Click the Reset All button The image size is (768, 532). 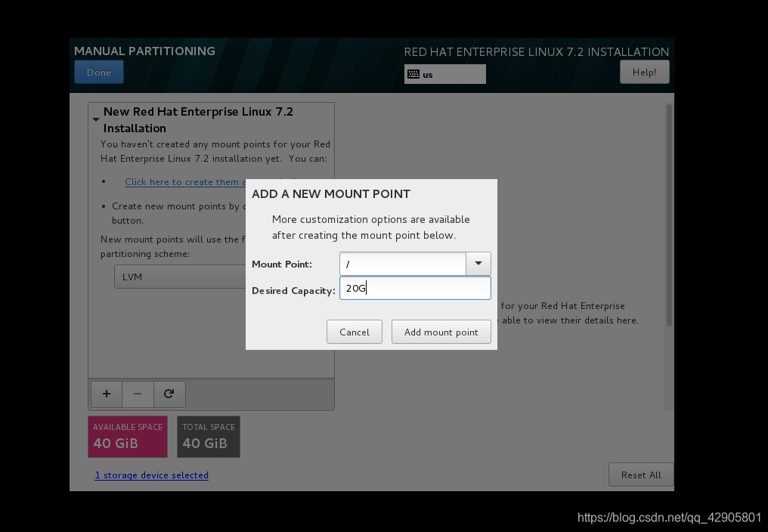(641, 475)
